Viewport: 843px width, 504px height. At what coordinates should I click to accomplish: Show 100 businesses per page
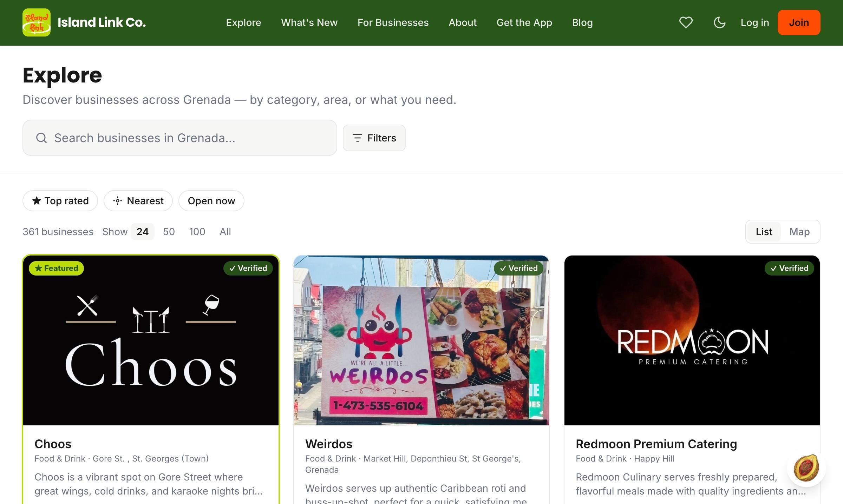click(x=197, y=232)
